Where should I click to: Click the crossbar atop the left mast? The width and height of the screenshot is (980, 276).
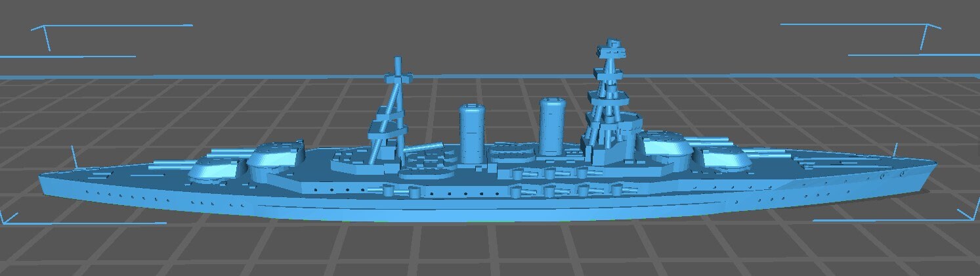tap(398, 77)
